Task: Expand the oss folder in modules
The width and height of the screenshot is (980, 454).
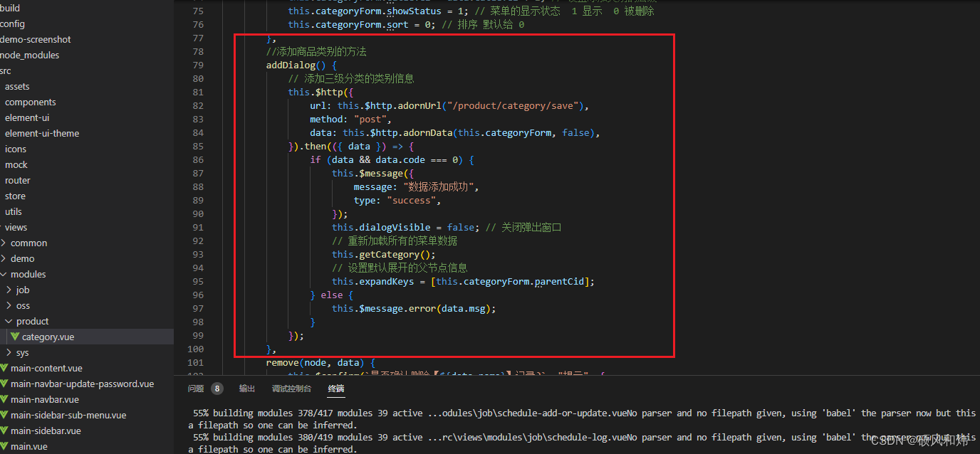Action: tap(9, 305)
